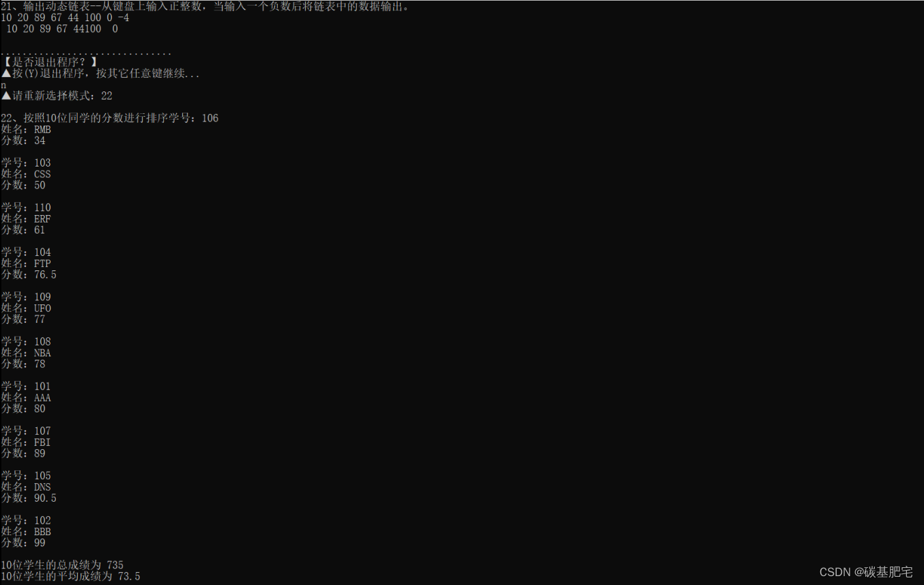Click the "学号：103" line
Image resolution: width=924 pixels, height=585 pixels.
click(x=26, y=163)
